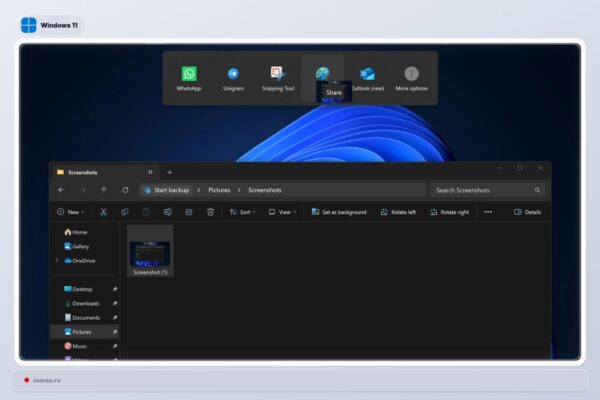Choose Unigram as share target

coord(233,78)
